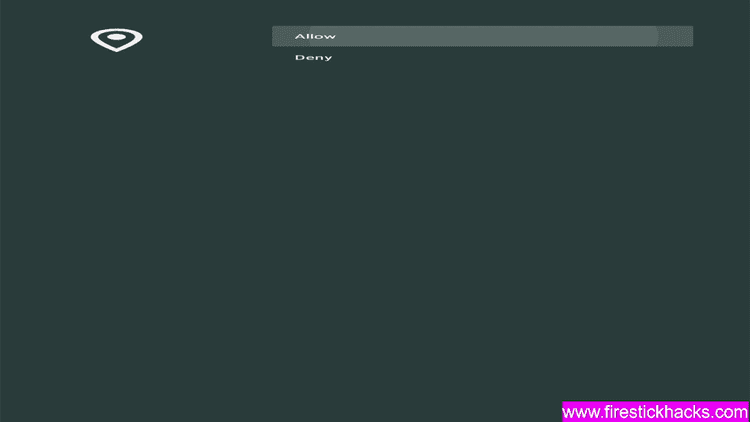
Task: Choose the word Deny in the list
Action: (313, 57)
